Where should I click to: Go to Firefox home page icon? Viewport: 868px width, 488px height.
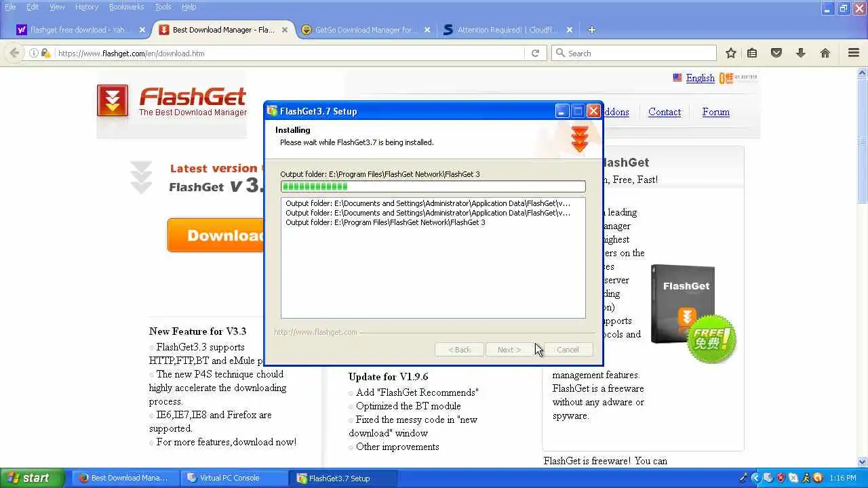(x=825, y=53)
